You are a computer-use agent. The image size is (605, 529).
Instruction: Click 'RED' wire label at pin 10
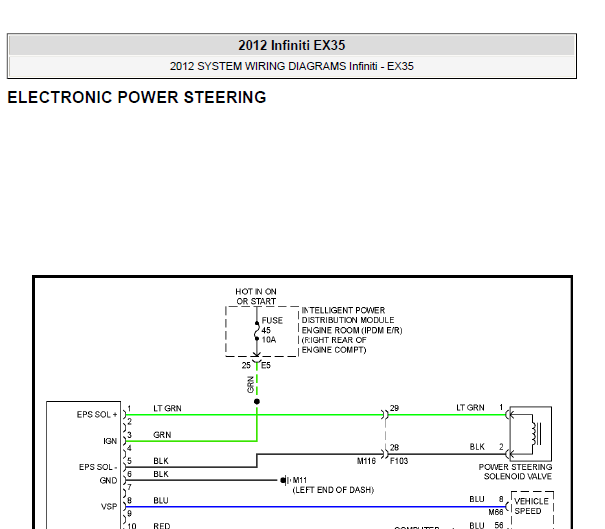162,526
